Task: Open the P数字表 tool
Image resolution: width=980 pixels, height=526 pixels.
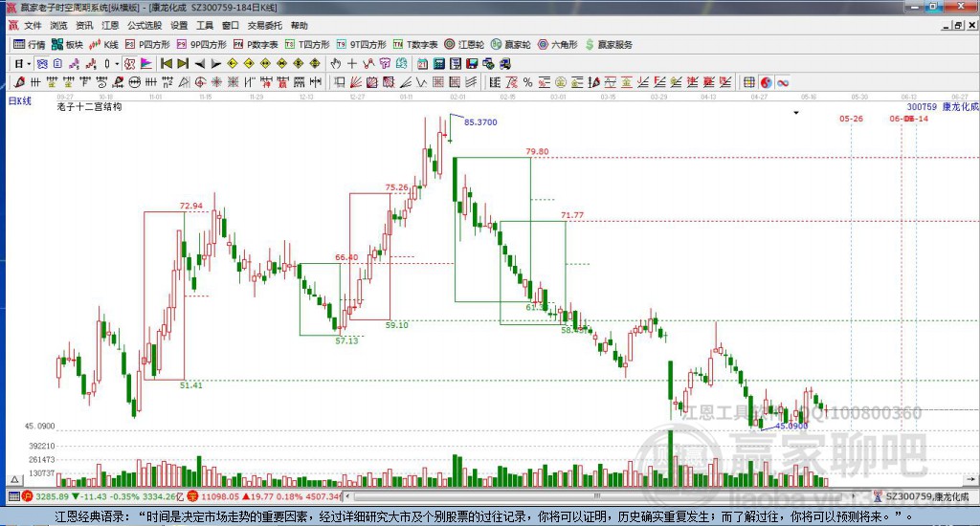Action: point(256,44)
